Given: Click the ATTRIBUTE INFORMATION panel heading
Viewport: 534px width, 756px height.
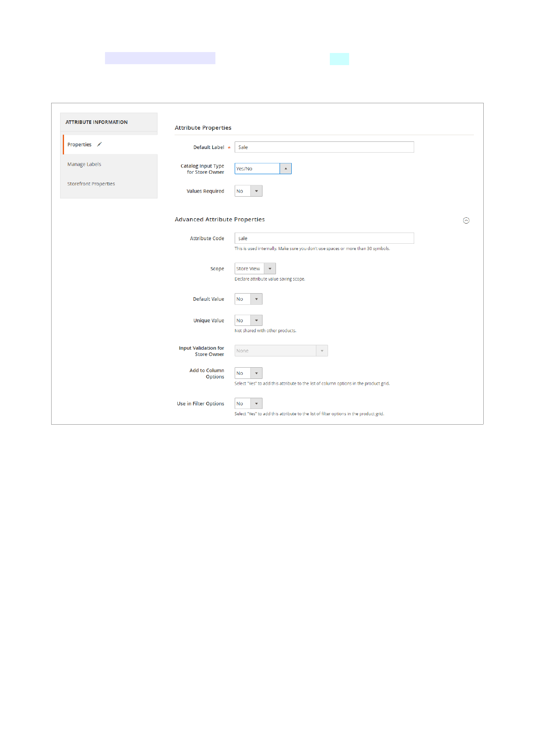Looking at the screenshot, I should 96,122.
